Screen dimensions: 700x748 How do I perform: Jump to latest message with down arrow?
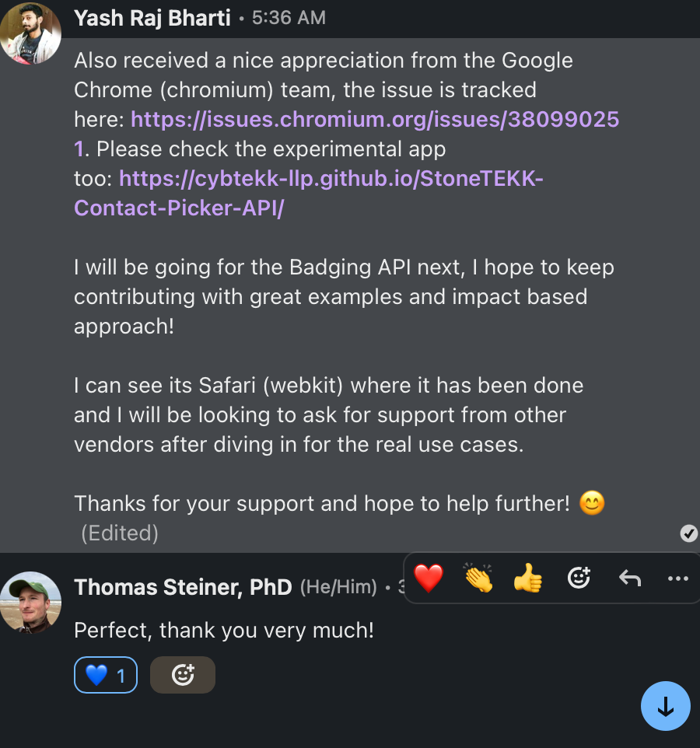point(665,706)
